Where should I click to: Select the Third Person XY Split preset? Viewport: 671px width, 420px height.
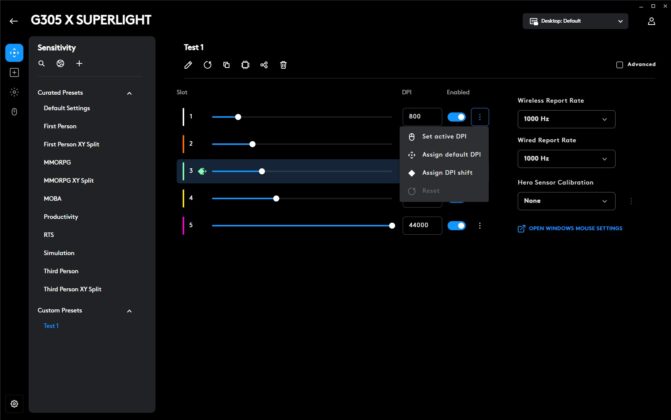point(72,289)
